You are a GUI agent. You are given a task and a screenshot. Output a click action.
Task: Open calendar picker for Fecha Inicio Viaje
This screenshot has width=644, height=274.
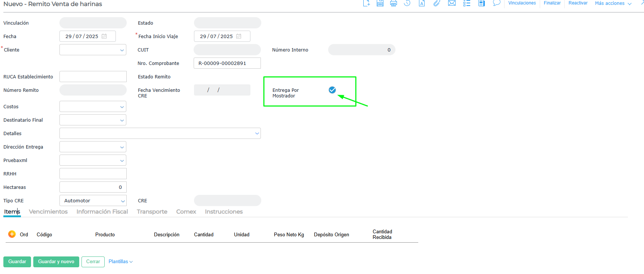tap(239, 36)
